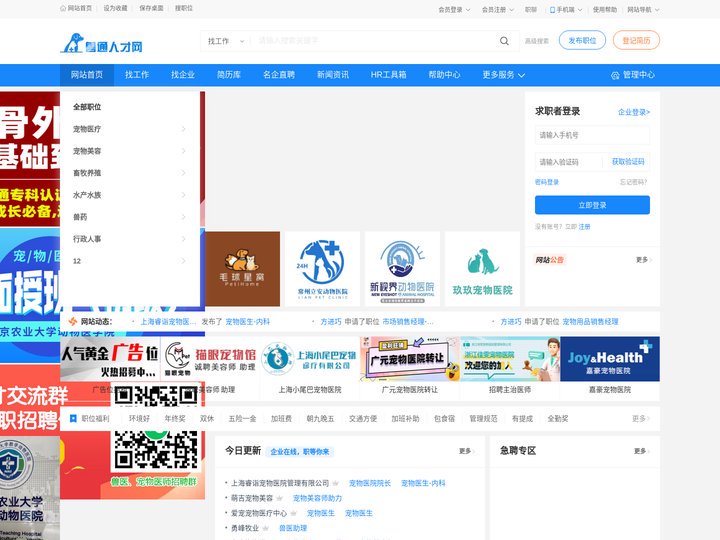
Task: Focus the job keyword search box
Action: (374, 41)
